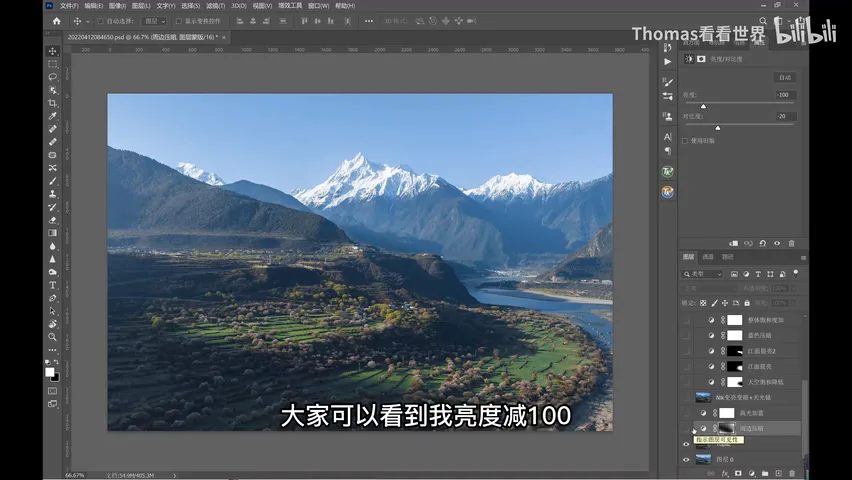Click the 亮度 value field showing -100
Image resolution: width=852 pixels, height=480 pixels.
click(x=786, y=95)
